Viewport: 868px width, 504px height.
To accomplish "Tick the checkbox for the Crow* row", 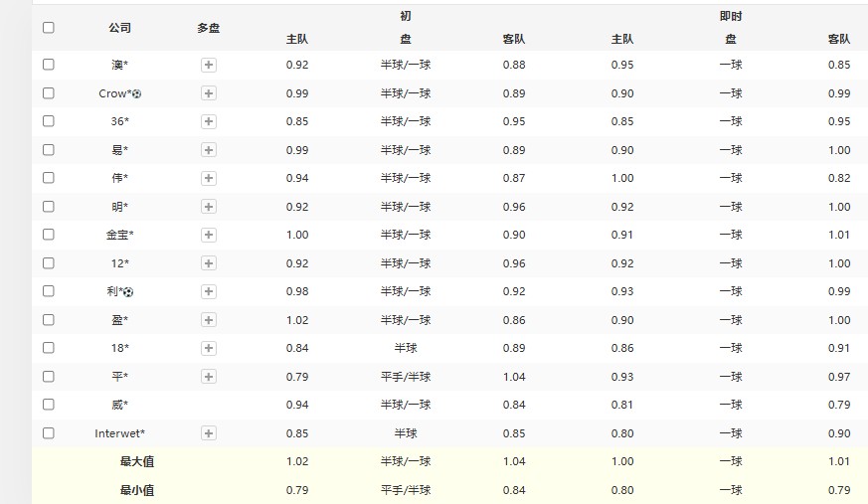I will [49, 93].
